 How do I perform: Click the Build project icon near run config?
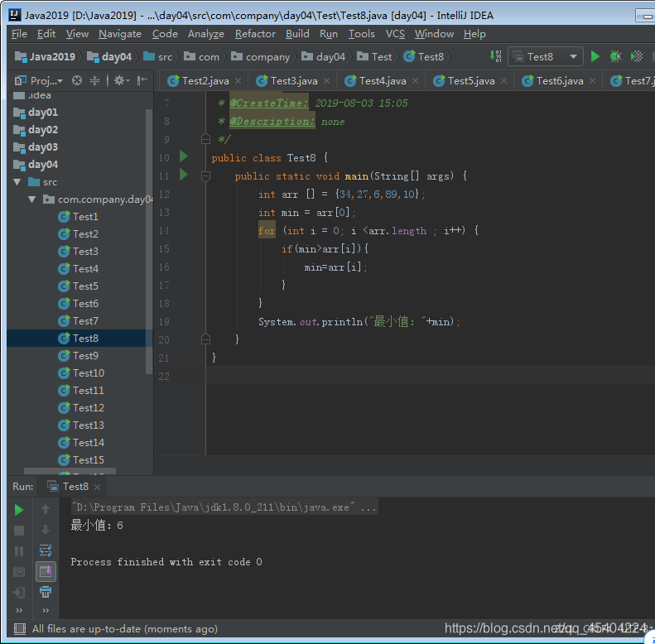coord(495,56)
